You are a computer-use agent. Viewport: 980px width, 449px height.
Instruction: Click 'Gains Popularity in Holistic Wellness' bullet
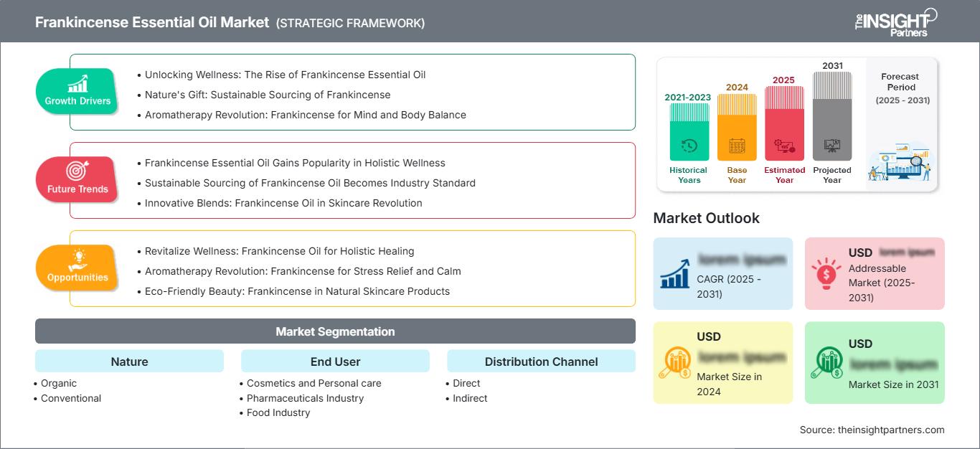coord(295,163)
